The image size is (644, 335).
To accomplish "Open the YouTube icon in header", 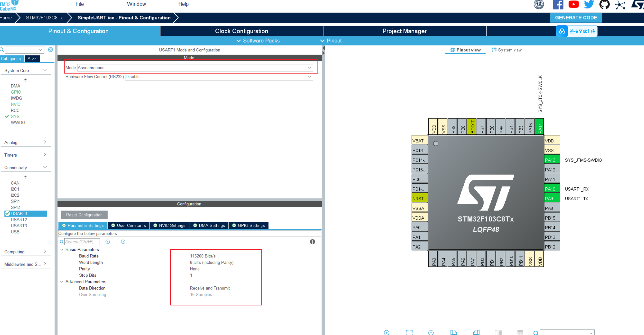I will pos(574,4).
